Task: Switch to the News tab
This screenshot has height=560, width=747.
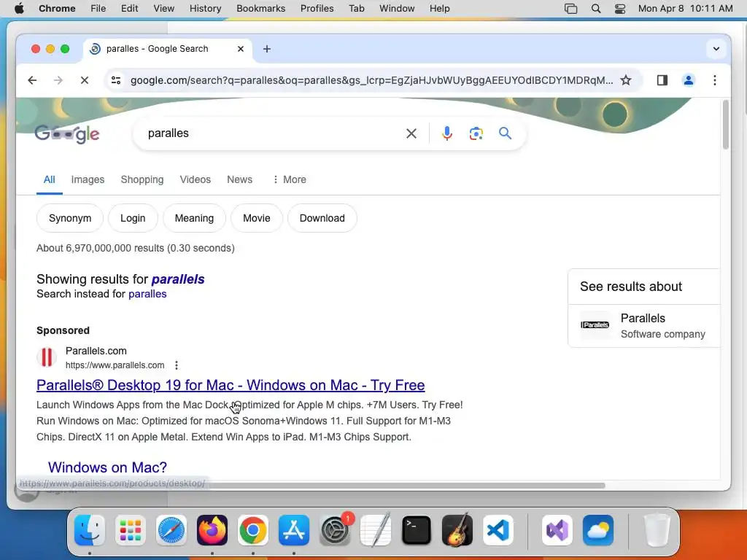Action: tap(239, 179)
